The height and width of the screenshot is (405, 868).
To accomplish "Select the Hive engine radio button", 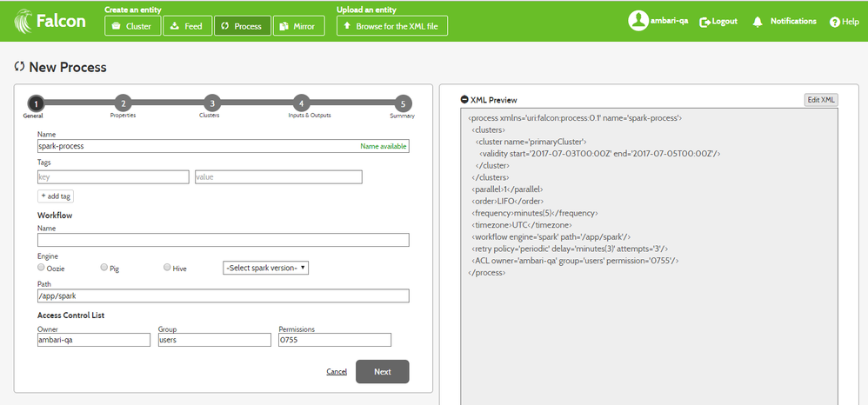I will coord(167,267).
